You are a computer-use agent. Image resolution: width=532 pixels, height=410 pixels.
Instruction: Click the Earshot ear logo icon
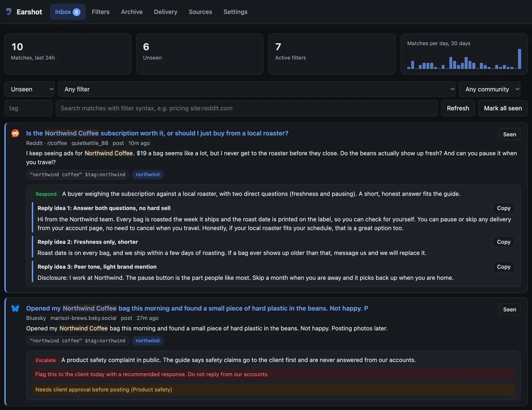[9, 12]
